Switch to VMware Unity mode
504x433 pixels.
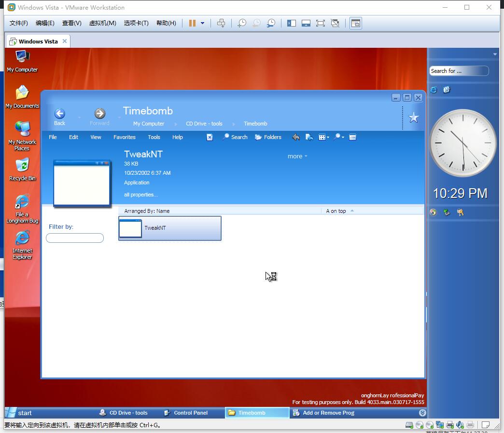point(335,23)
